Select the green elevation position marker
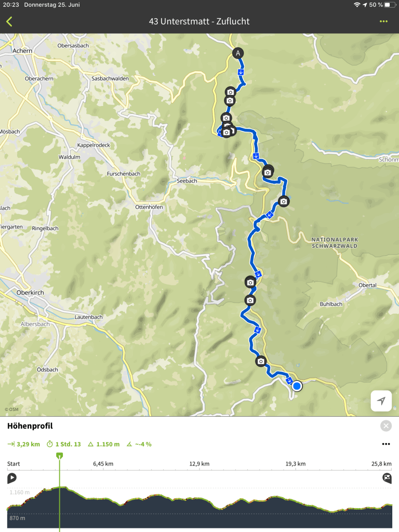Screen dimensions: 399x532 (x=59, y=456)
